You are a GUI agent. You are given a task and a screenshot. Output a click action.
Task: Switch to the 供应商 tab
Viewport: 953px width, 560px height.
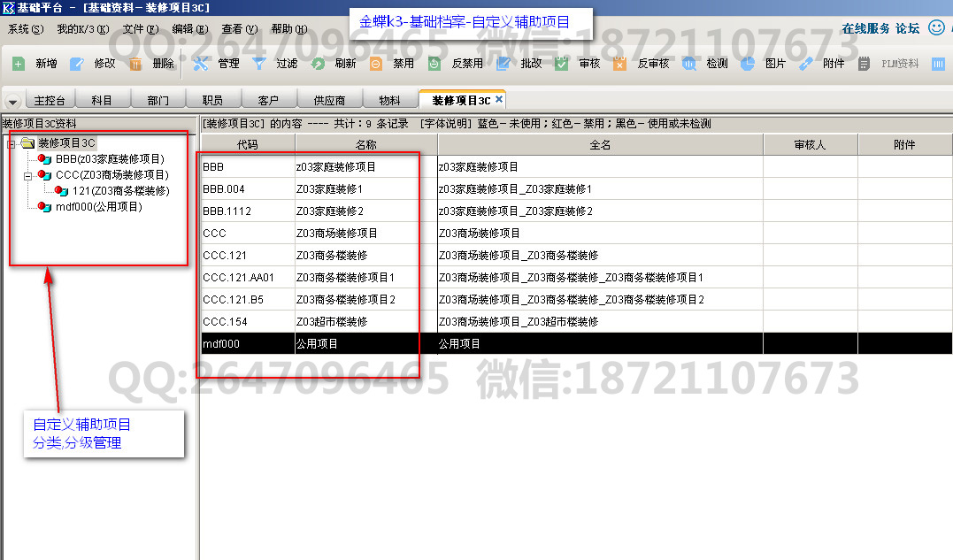(x=329, y=101)
